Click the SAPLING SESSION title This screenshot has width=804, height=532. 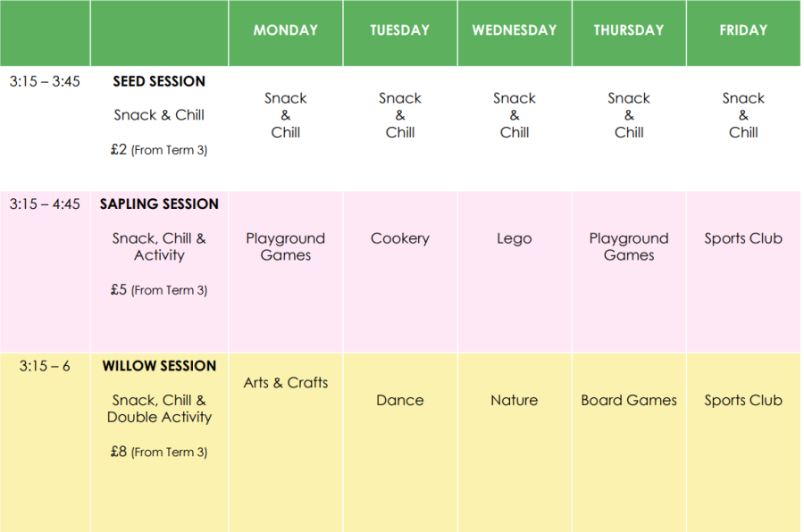pyautogui.click(x=159, y=204)
